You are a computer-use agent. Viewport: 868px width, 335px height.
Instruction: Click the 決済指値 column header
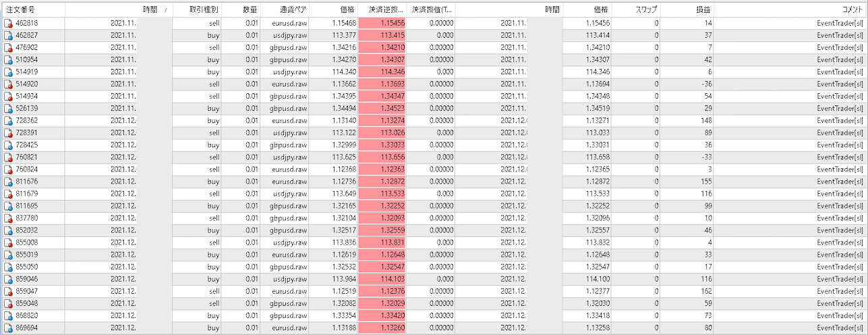point(432,10)
